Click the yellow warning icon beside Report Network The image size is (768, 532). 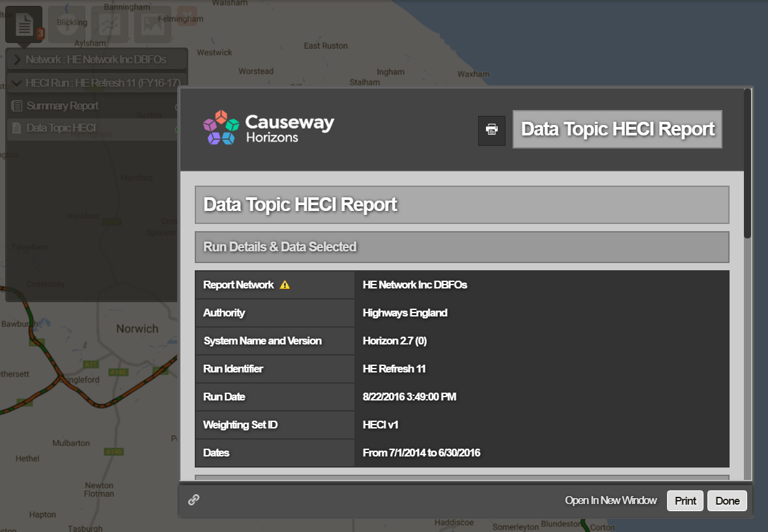(x=285, y=285)
